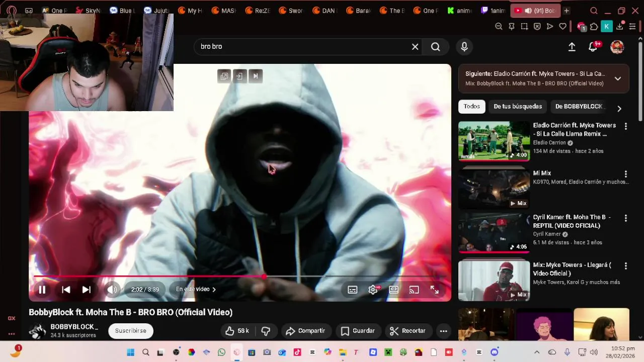Skip to the next video
Screen dimensions: 644x362
coord(87,290)
